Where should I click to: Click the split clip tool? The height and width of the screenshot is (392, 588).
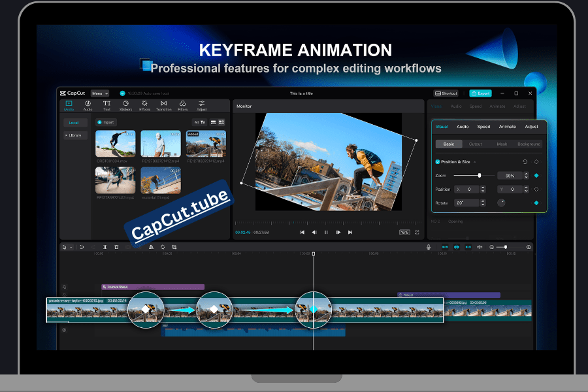coord(105,247)
